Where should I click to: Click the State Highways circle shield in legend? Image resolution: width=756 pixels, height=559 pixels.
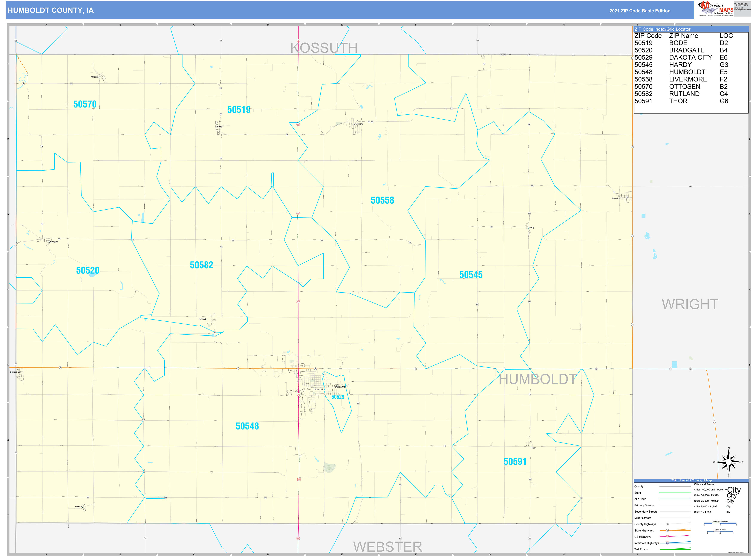(667, 531)
